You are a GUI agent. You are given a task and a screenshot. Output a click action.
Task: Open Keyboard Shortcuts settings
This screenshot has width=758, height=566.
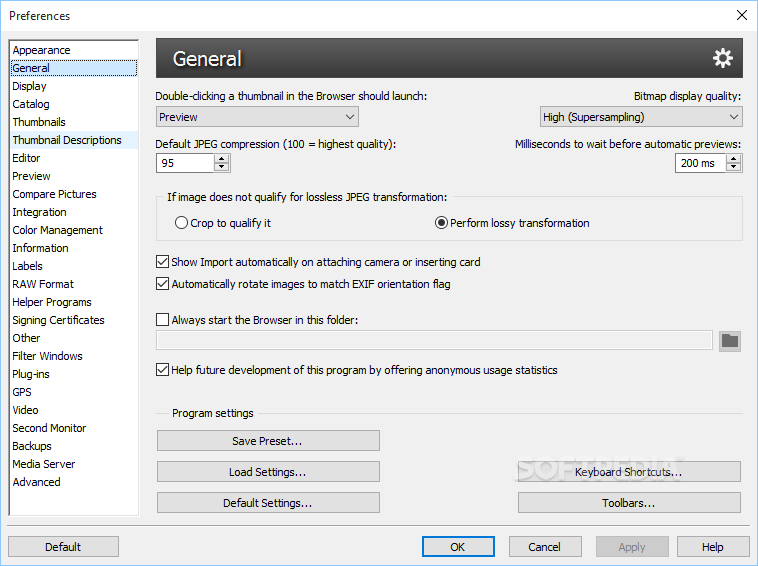629,472
